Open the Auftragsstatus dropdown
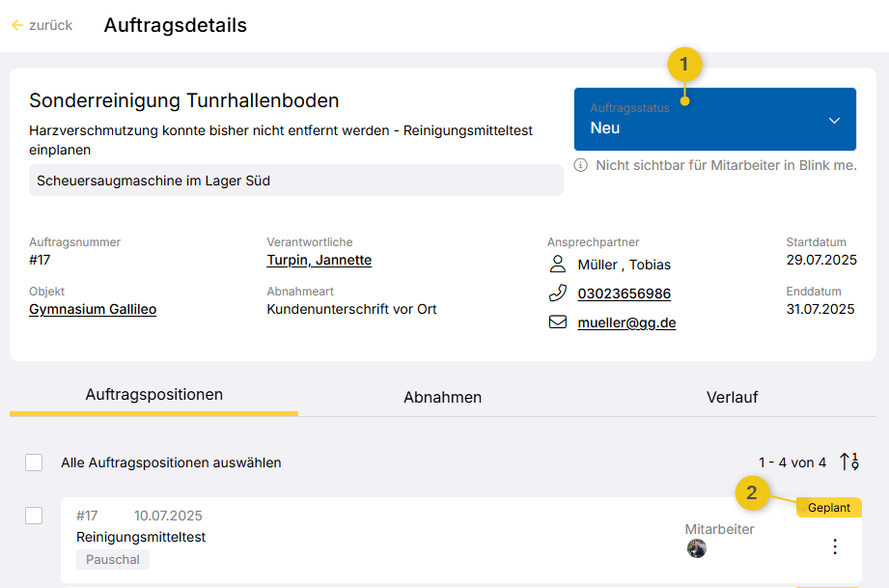This screenshot has height=588, width=889. coord(714,120)
